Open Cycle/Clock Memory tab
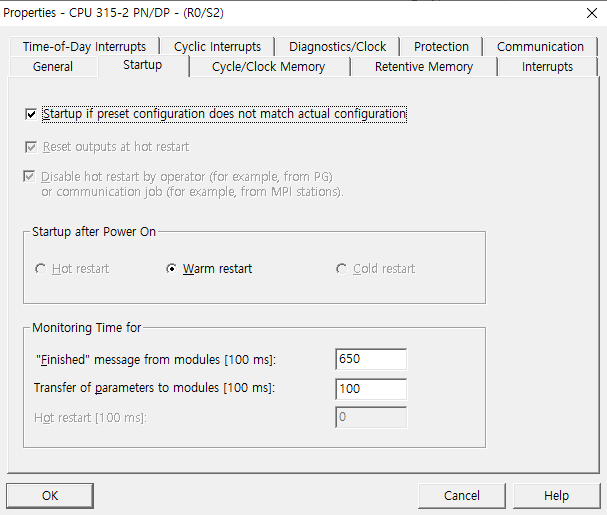 coord(268,67)
